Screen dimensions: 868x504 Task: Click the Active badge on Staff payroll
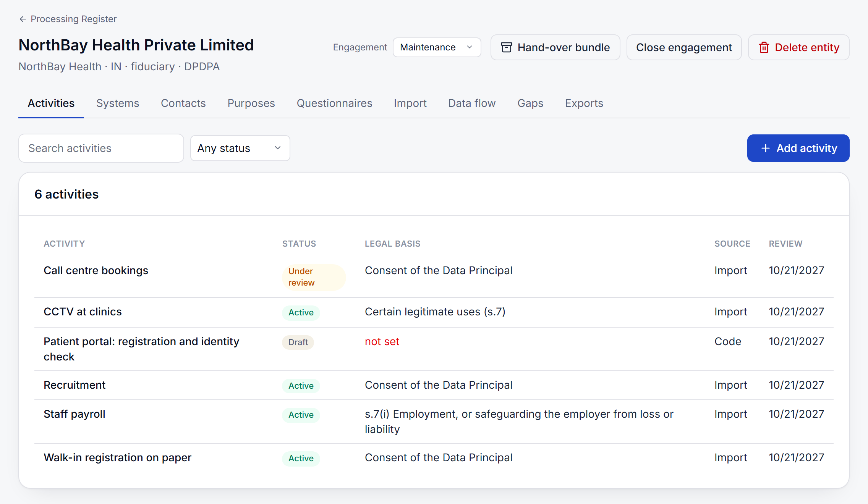pyautogui.click(x=301, y=415)
